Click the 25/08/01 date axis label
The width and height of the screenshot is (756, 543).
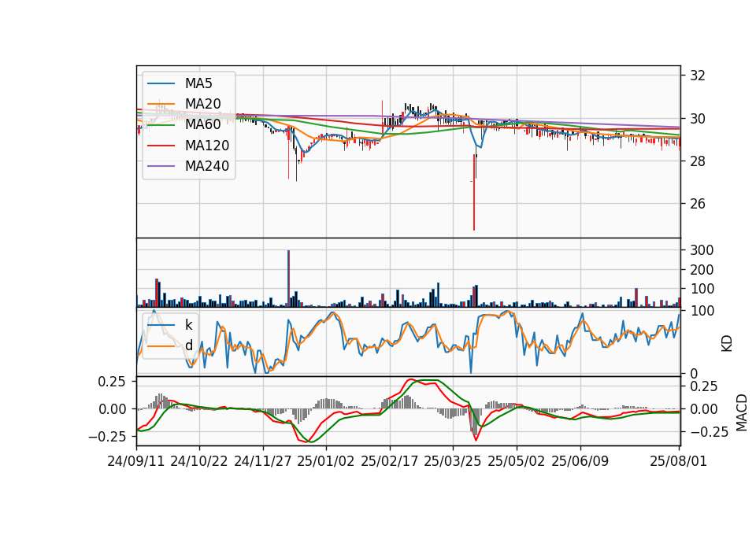(678, 461)
